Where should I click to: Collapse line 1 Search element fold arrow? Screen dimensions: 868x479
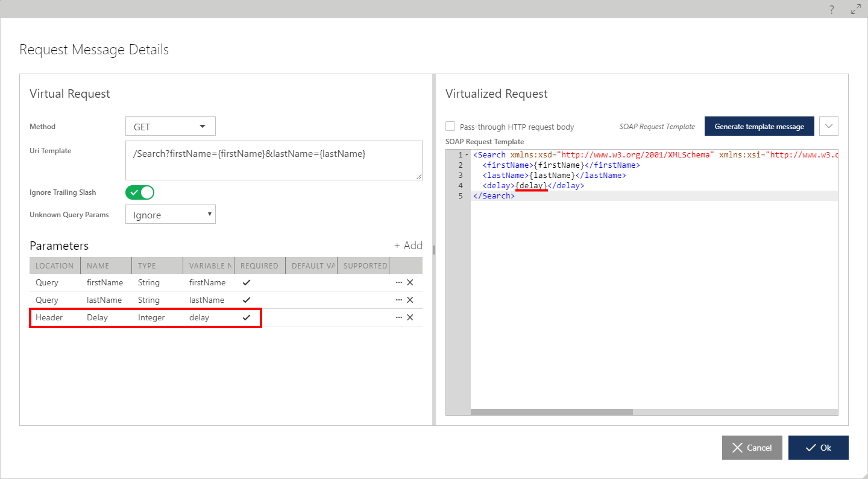467,155
